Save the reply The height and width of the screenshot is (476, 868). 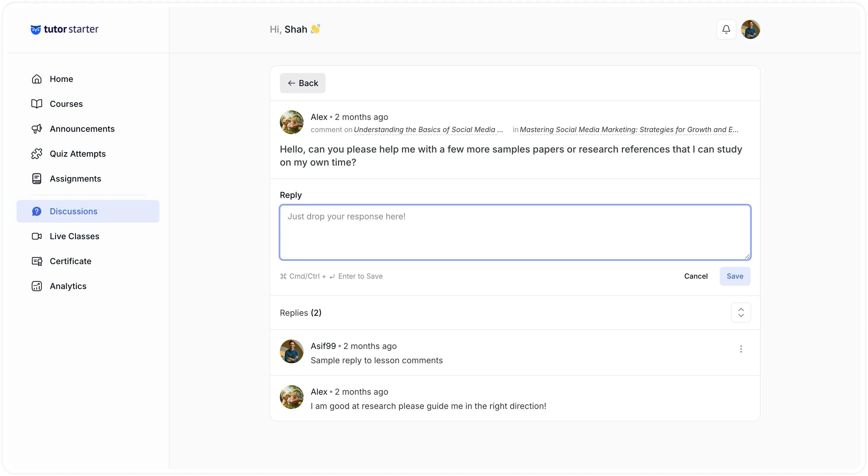tap(735, 276)
